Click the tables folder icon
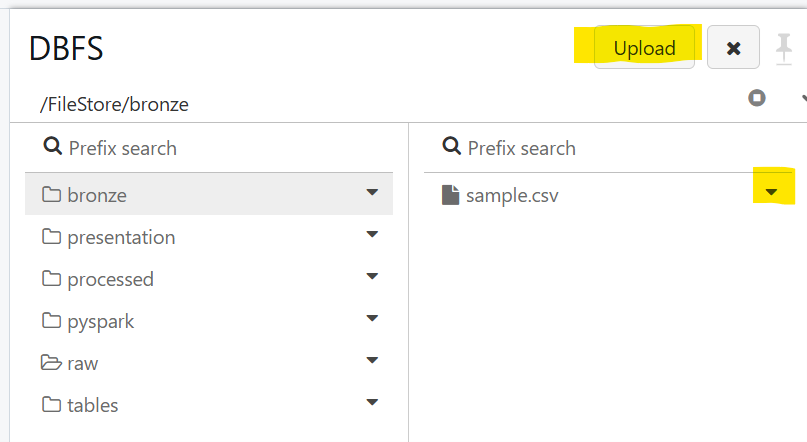Viewport: 807px width, 442px height. click(x=51, y=405)
